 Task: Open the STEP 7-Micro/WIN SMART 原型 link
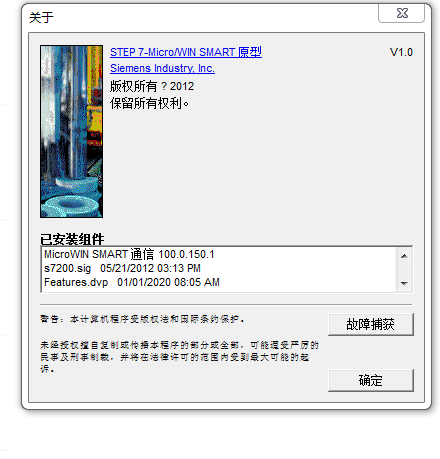186,52
